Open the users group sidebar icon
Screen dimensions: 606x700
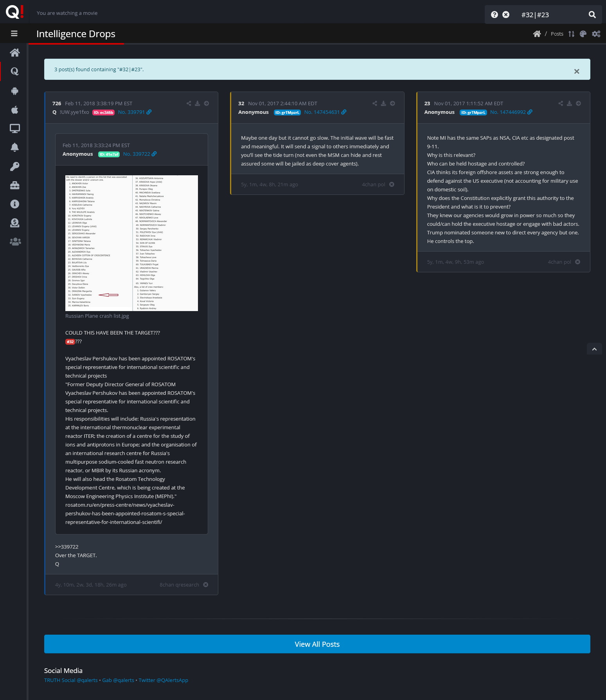(x=15, y=242)
